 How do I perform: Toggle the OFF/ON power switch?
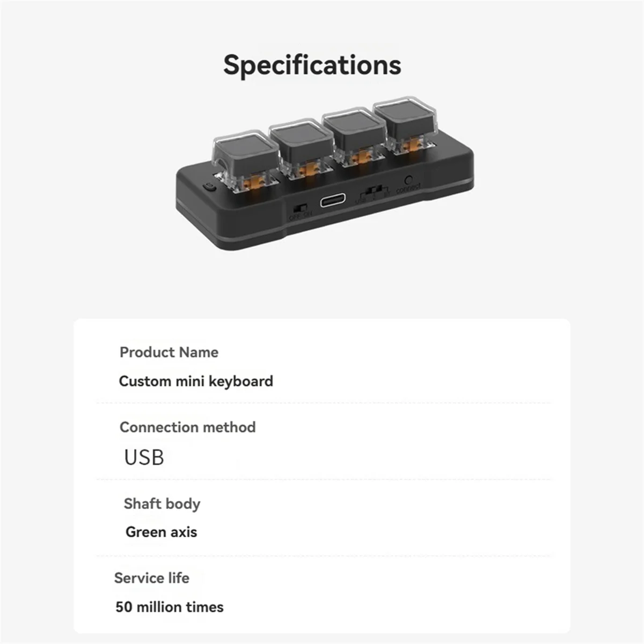click(x=301, y=208)
